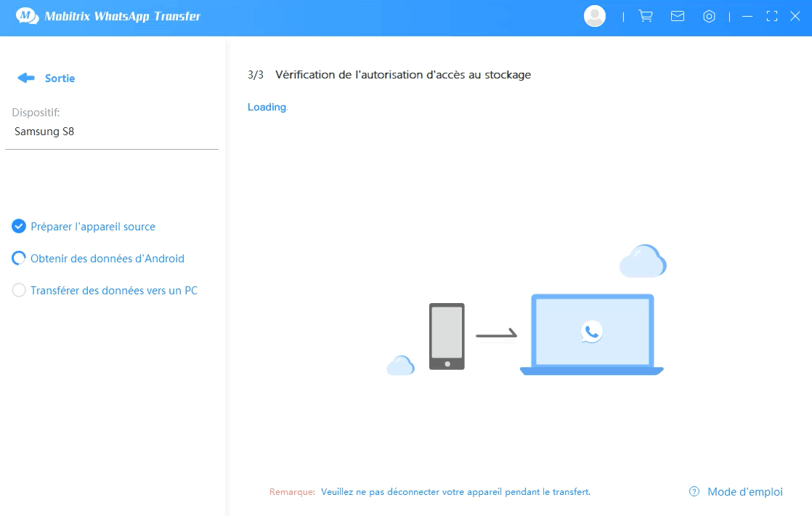The height and width of the screenshot is (516, 812).
Task: Click the Samsung S8 device name
Action: coord(44,132)
